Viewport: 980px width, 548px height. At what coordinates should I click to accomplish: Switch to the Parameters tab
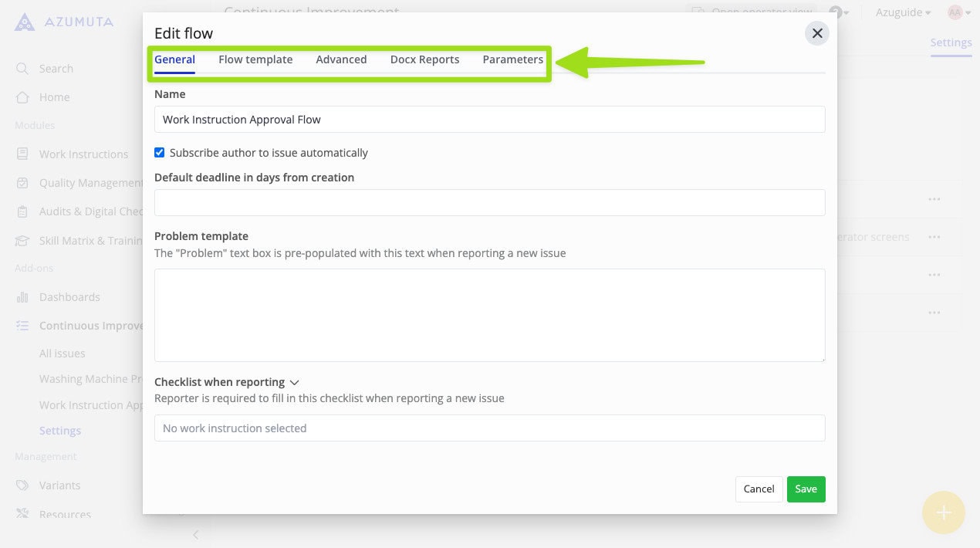click(x=512, y=59)
